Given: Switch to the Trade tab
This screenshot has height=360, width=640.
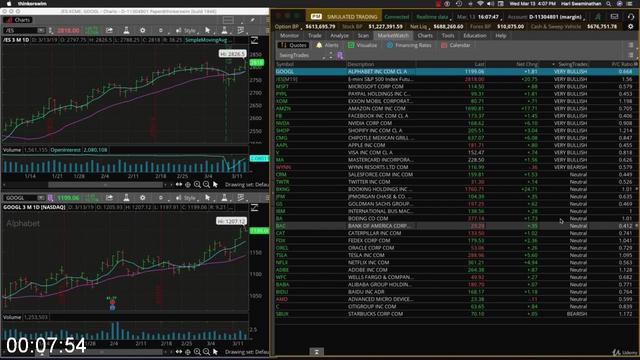Looking at the screenshot, I should 315,36.
